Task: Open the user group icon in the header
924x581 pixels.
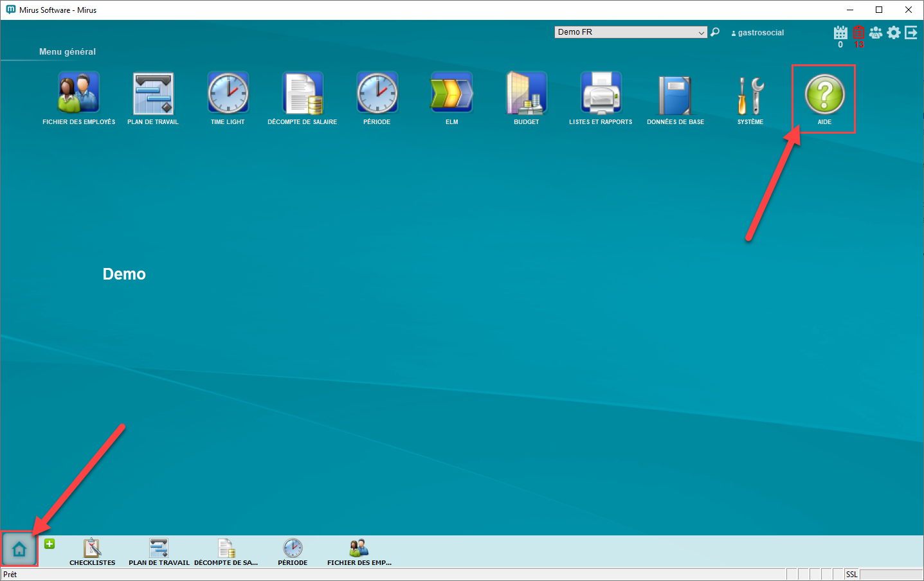Action: (x=876, y=32)
